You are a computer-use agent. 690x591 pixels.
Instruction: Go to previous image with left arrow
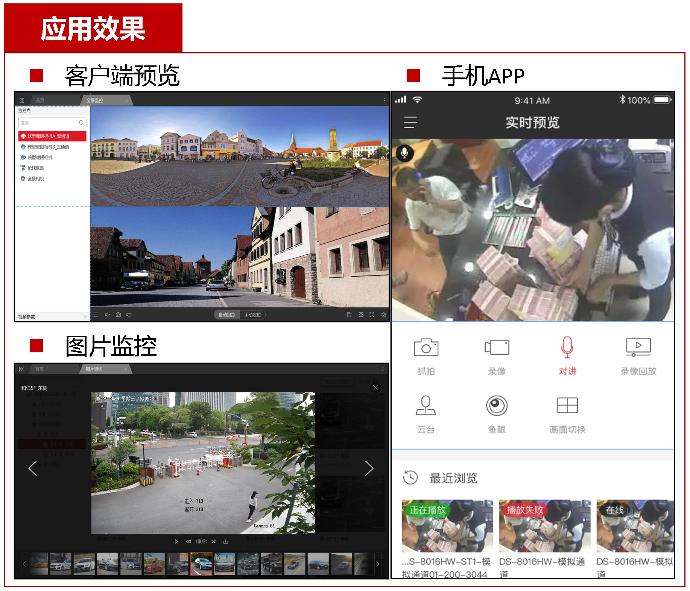click(x=32, y=468)
